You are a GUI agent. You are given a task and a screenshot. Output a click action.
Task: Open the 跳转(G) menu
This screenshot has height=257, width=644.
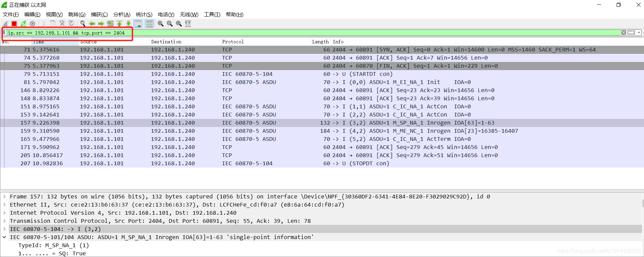pos(77,15)
